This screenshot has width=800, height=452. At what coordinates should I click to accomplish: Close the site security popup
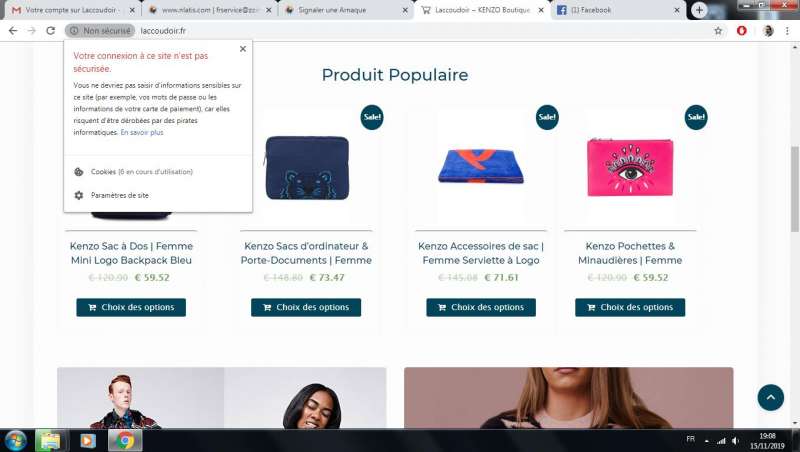click(x=243, y=49)
